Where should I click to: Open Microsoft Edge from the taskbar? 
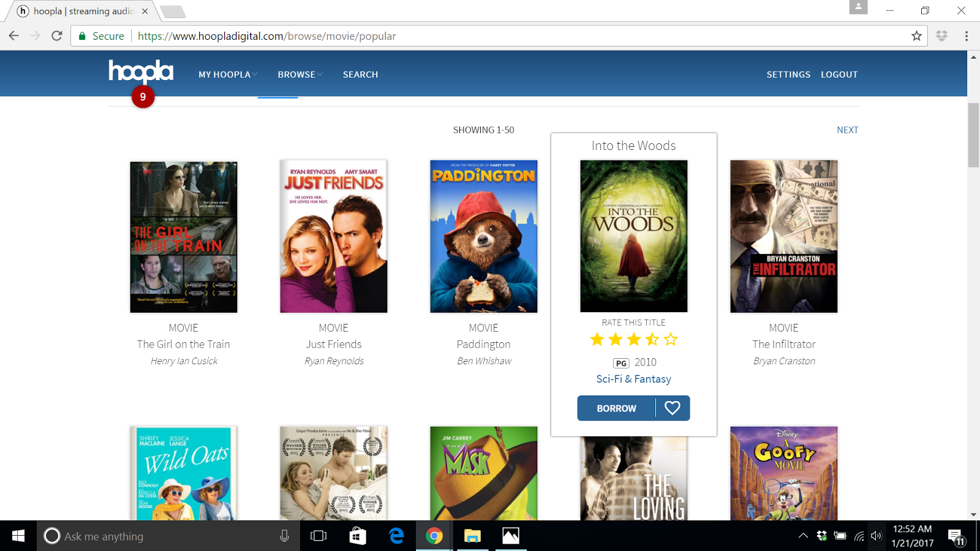(x=396, y=536)
